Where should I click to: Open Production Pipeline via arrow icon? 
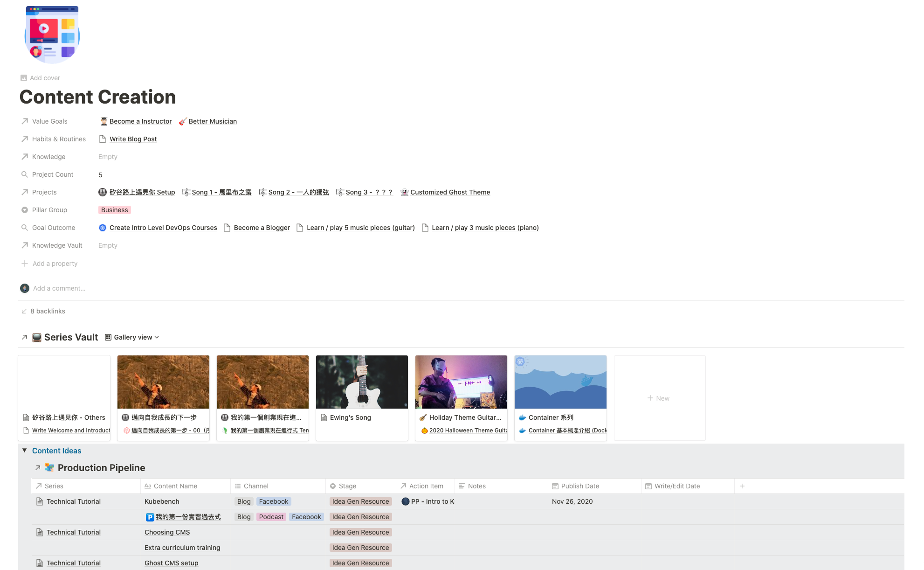click(x=38, y=468)
